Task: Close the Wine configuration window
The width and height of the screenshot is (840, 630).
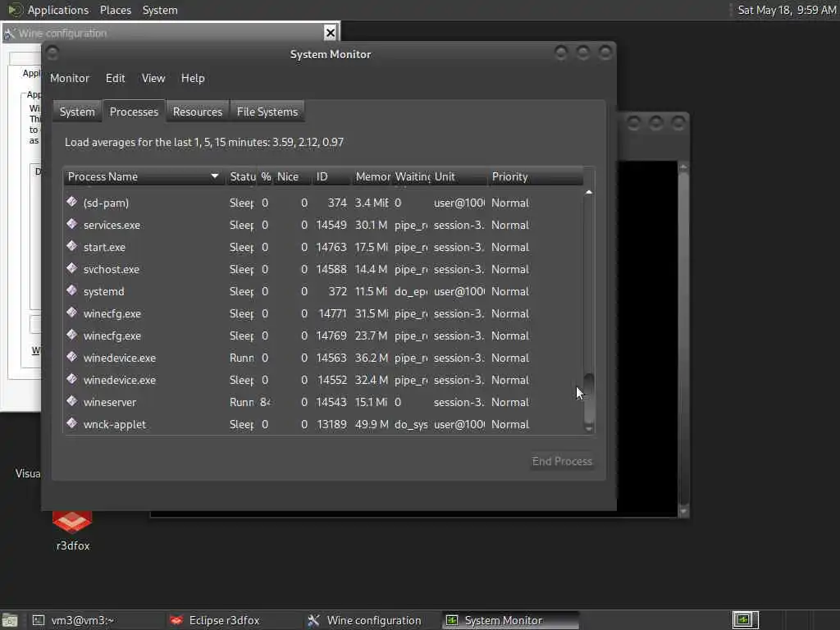Action: click(331, 33)
